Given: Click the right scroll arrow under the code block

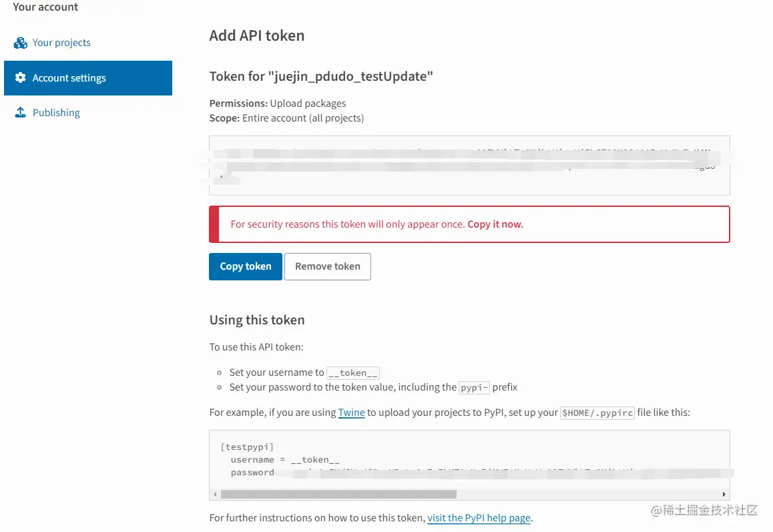Looking at the screenshot, I should (x=725, y=495).
